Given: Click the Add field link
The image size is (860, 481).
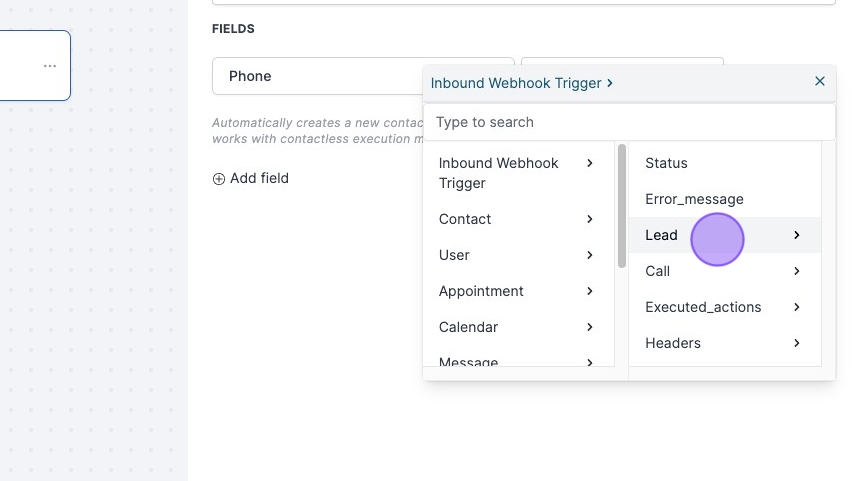Looking at the screenshot, I should coord(259,178).
